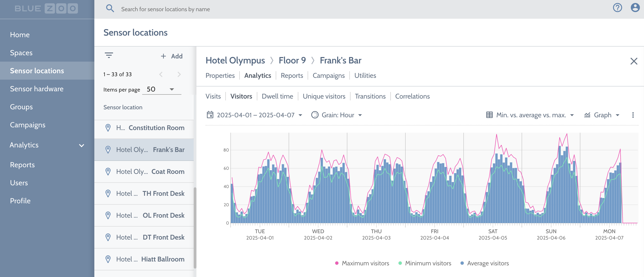Click Floor 9 in the breadcrumb
Image resolution: width=644 pixels, height=277 pixels.
coord(292,60)
